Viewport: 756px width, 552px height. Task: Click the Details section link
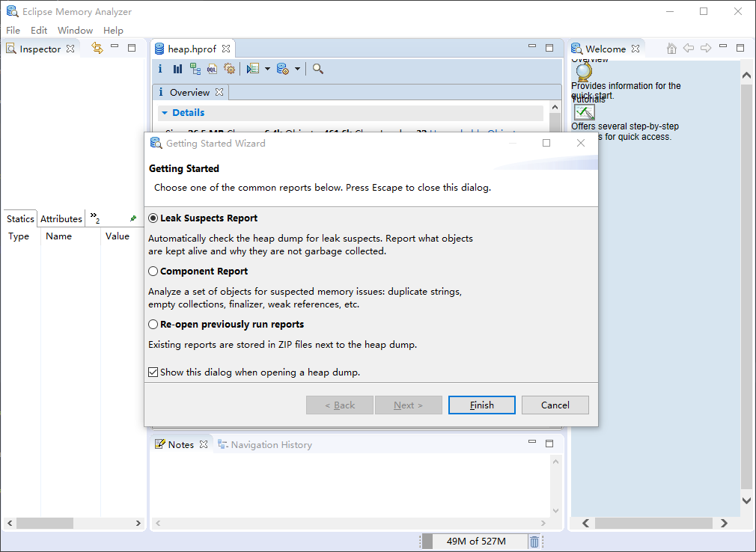pos(189,113)
